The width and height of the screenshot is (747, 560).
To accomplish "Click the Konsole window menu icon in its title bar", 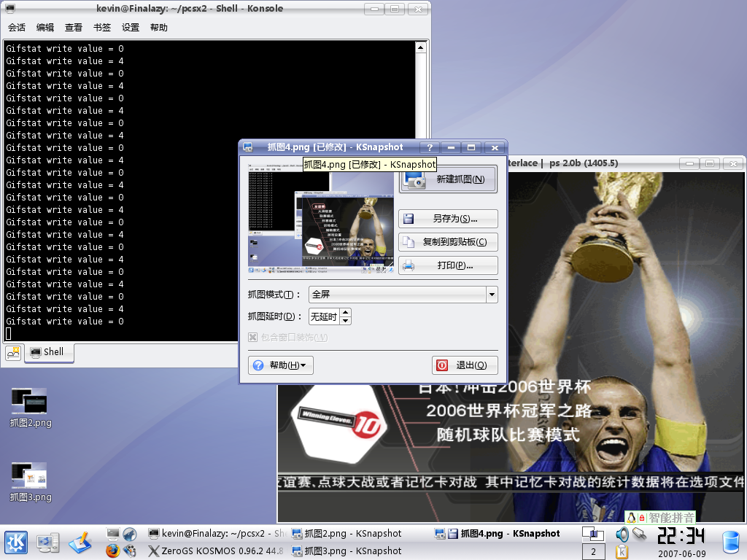I will [10, 8].
